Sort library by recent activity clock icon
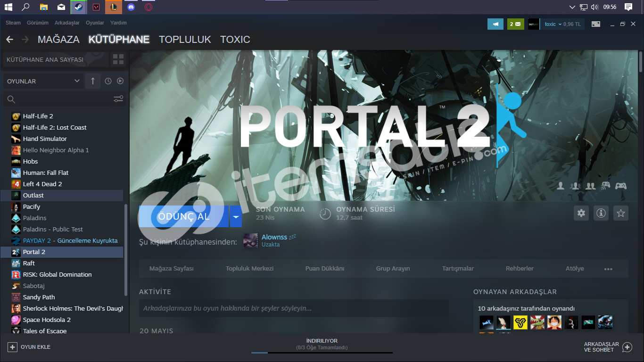The width and height of the screenshot is (644, 362). click(x=108, y=81)
